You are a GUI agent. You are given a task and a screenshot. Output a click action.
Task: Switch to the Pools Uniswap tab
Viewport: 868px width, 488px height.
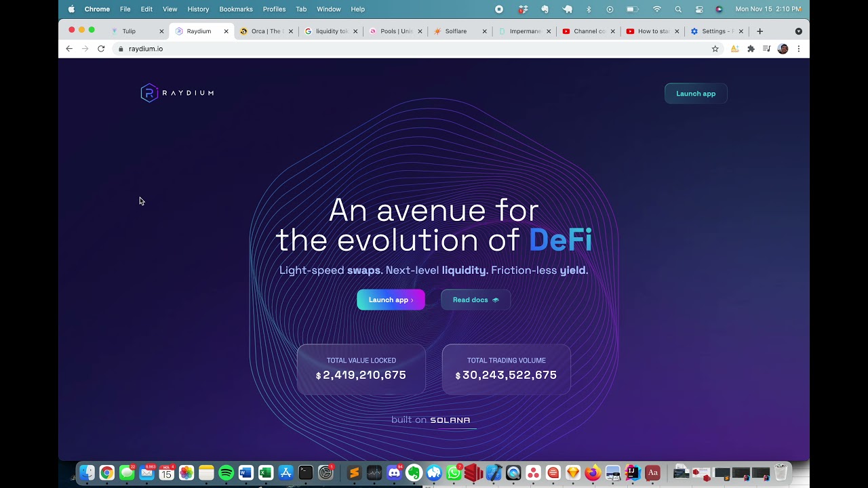395,31
